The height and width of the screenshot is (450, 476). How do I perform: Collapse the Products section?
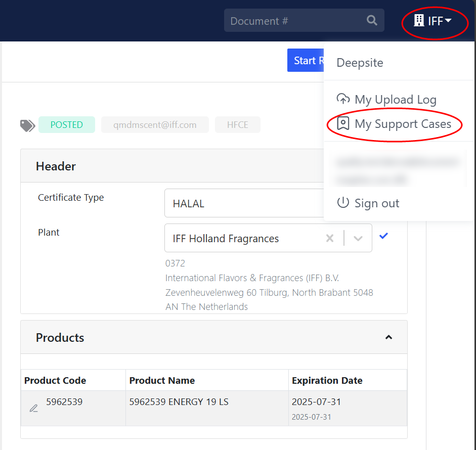pos(388,337)
